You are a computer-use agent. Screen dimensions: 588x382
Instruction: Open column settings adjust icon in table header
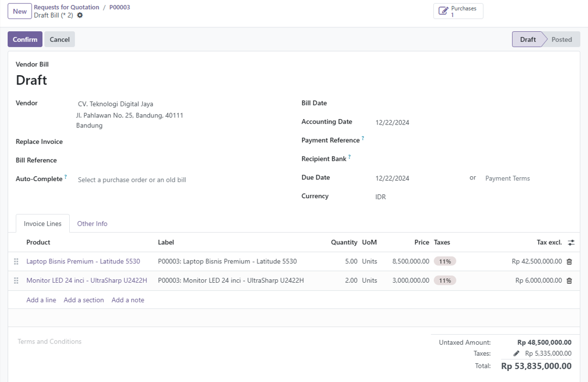[571, 243]
